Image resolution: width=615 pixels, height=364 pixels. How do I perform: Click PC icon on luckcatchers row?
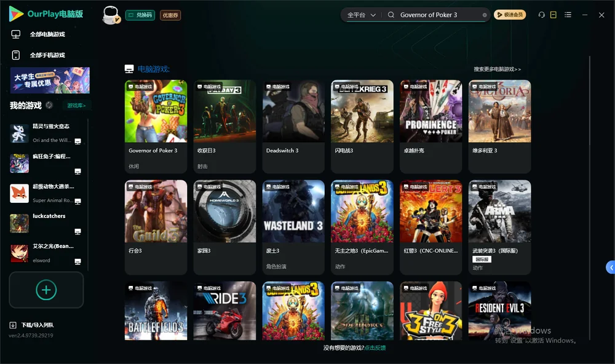coord(77,231)
